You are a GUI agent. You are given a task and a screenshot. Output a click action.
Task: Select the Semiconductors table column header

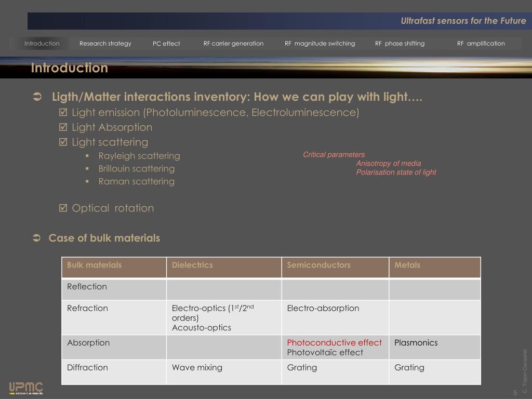(x=318, y=265)
